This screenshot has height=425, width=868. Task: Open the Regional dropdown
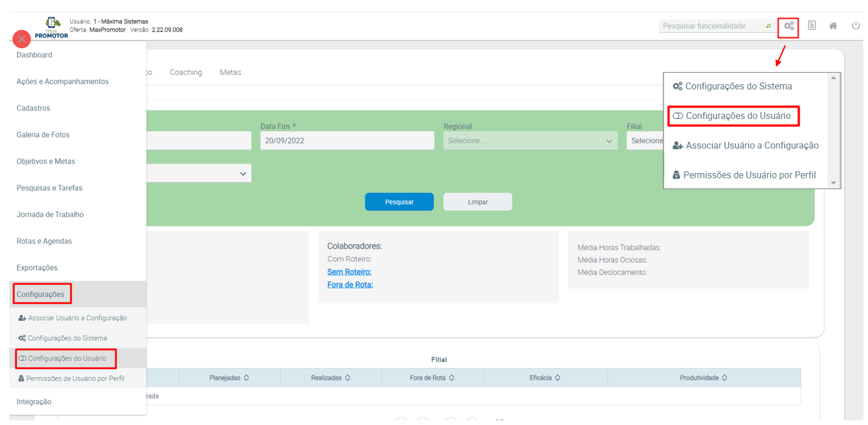530,141
